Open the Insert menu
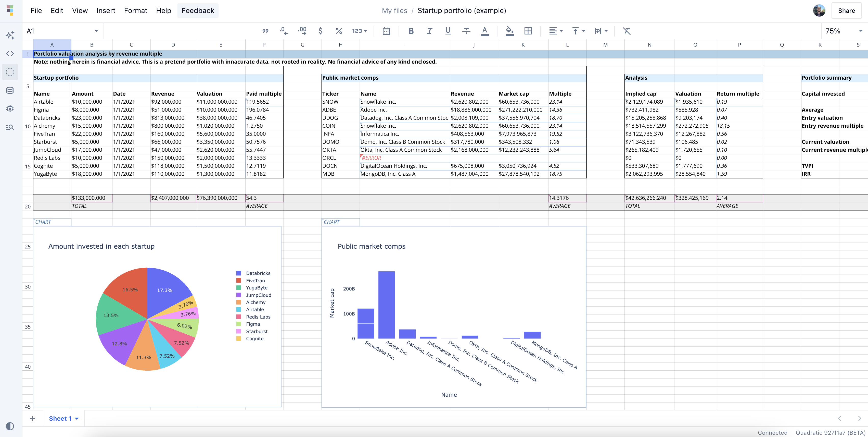This screenshot has height=437, width=868. [106, 10]
